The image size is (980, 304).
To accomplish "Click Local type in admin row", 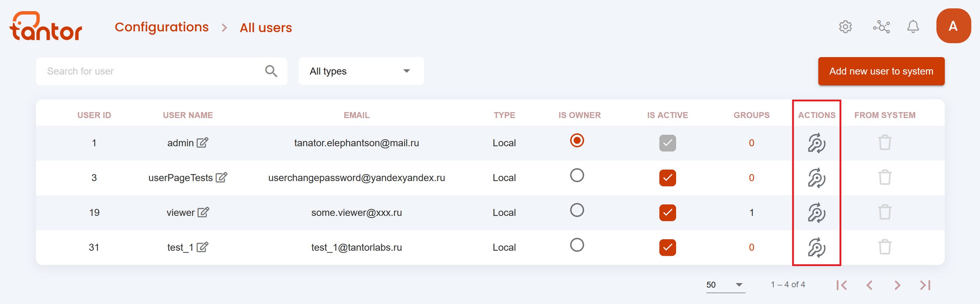I will click(504, 143).
